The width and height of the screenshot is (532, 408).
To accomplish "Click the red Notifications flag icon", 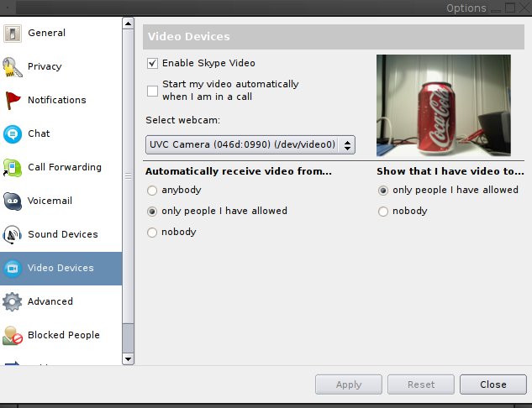I will click(x=13, y=100).
